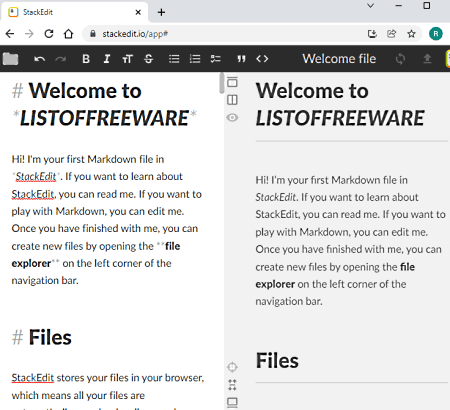Toggle focus mode crosshair button
450x410 pixels.
(x=232, y=367)
